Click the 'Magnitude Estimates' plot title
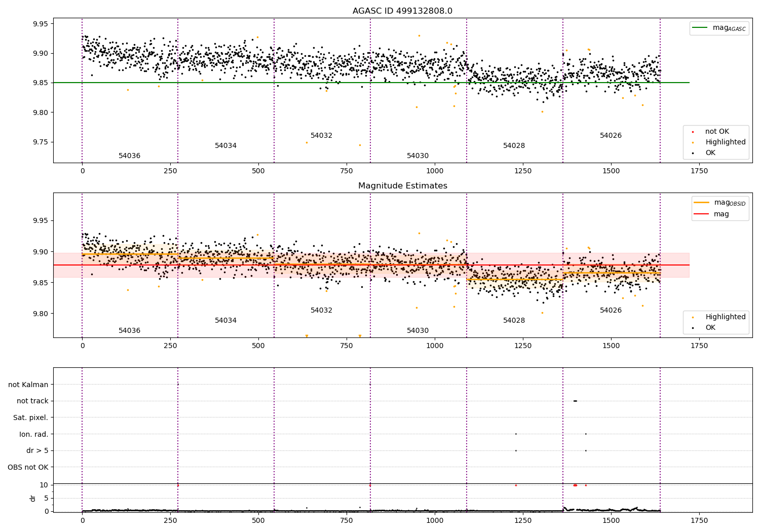Image resolution: width=760 pixels, height=532 pixels. tap(402, 186)
